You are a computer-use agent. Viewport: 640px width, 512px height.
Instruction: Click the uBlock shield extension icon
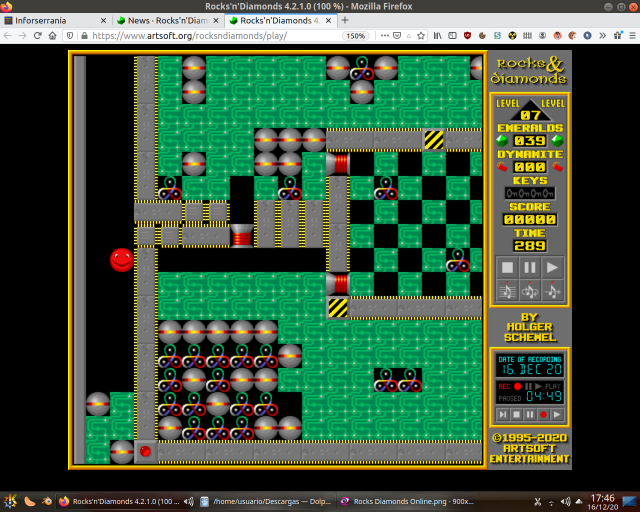click(467, 36)
